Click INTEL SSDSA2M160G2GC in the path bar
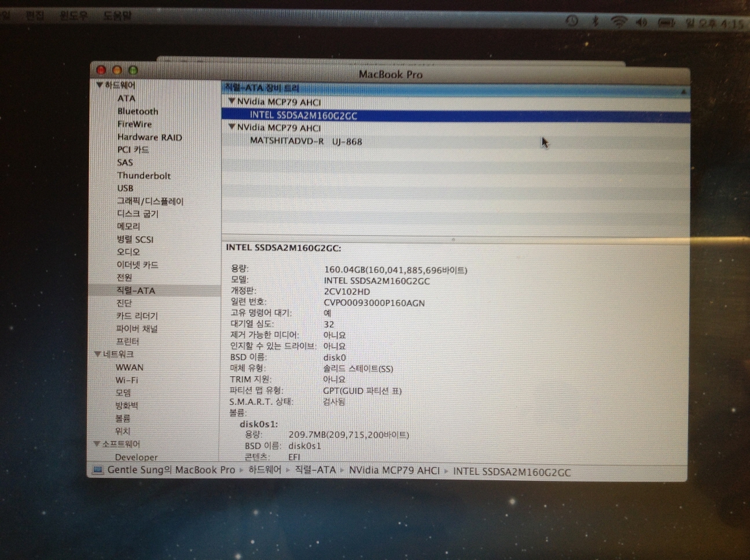Screen dimensions: 750x560 [512, 472]
